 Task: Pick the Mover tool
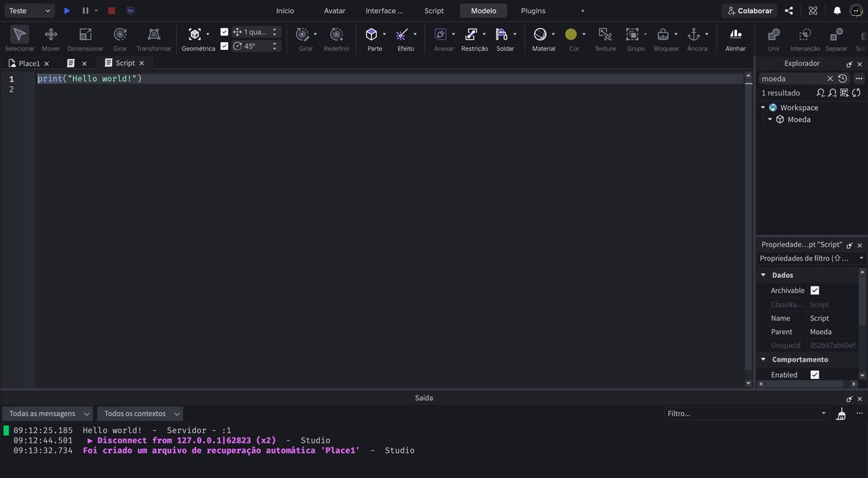point(51,38)
